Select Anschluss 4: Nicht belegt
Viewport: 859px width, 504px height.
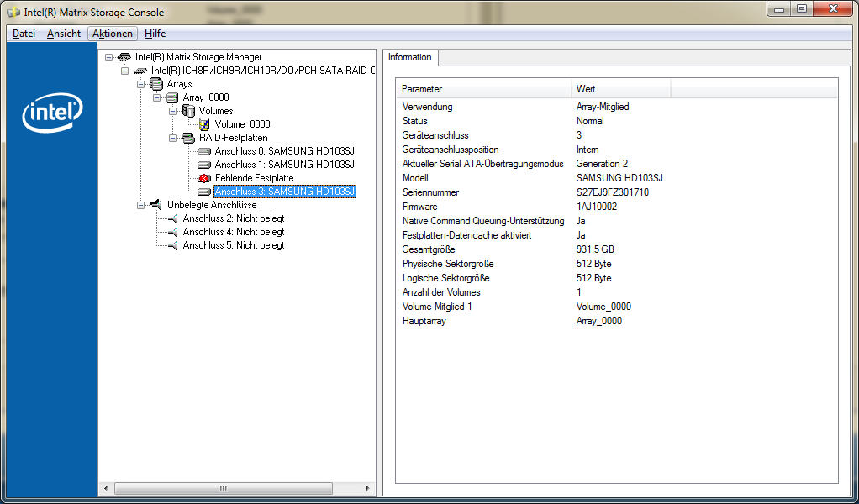tap(234, 232)
